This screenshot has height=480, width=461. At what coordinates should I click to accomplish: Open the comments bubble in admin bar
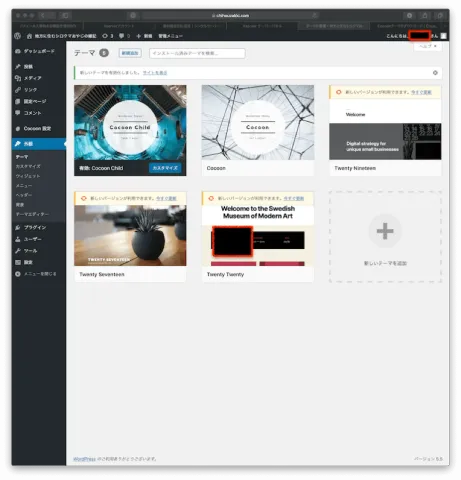(x=124, y=36)
